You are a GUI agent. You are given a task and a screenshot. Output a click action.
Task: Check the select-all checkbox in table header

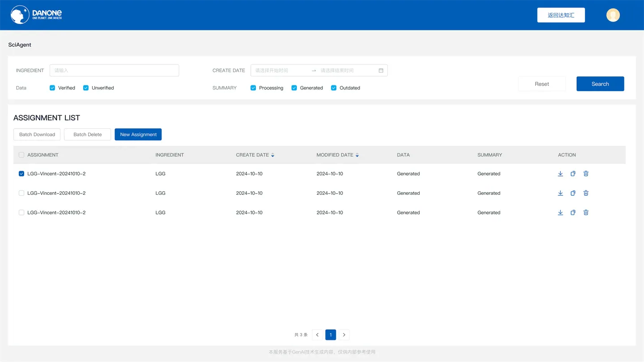click(x=21, y=155)
